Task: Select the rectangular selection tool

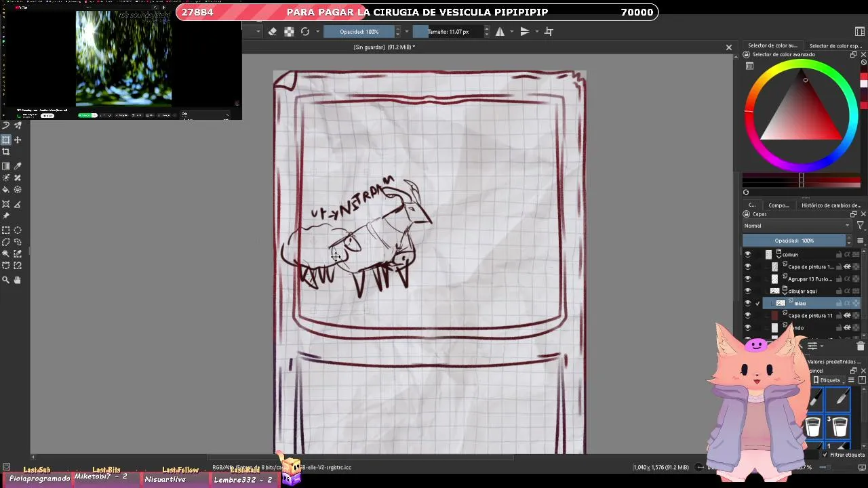Action: pos(5,230)
